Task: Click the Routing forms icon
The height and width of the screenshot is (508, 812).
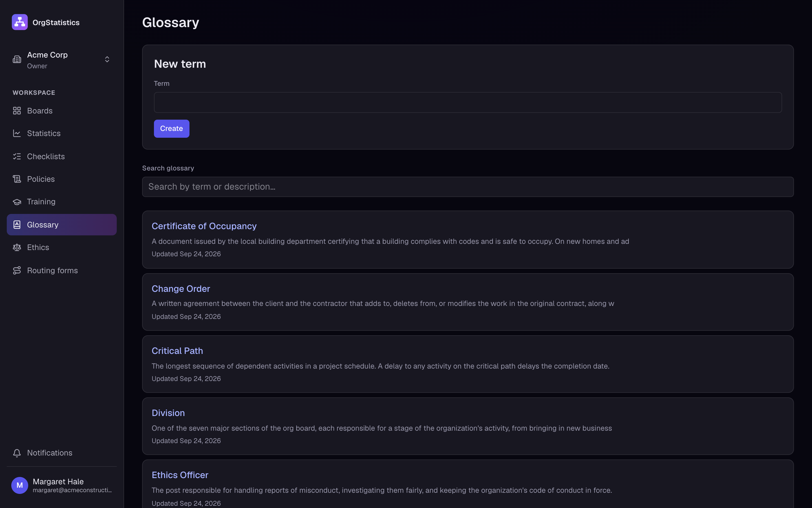Action: (x=17, y=270)
